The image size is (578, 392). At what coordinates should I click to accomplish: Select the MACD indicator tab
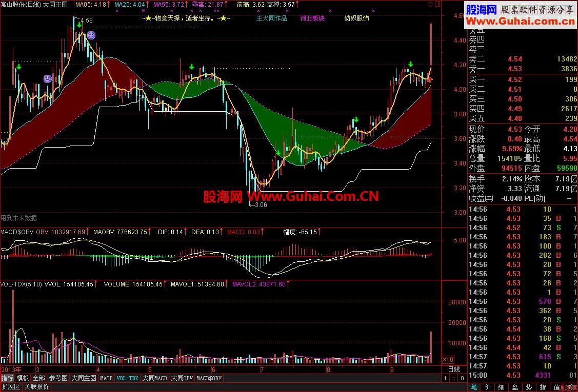(x=106, y=378)
